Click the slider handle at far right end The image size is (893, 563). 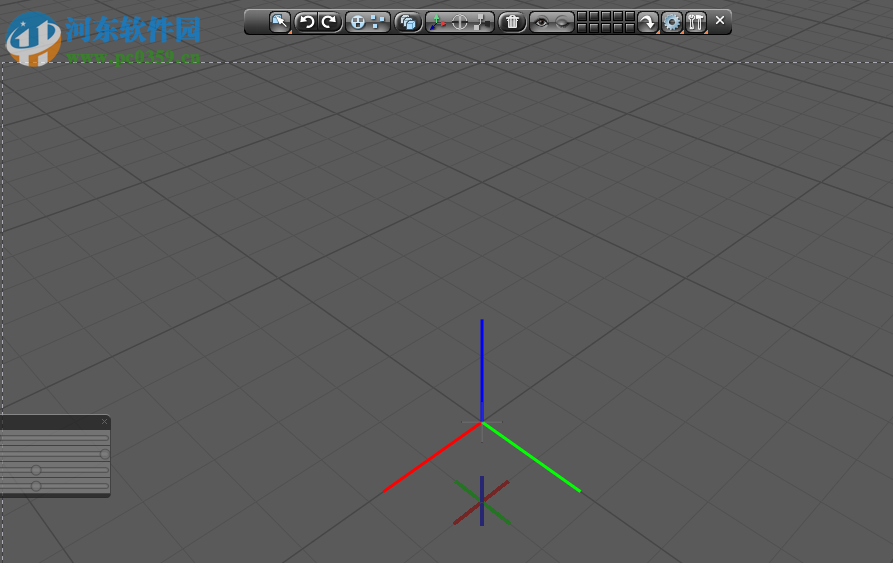coord(105,454)
